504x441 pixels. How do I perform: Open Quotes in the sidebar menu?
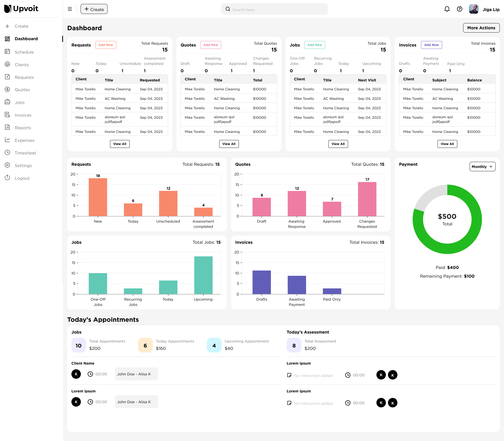click(22, 90)
